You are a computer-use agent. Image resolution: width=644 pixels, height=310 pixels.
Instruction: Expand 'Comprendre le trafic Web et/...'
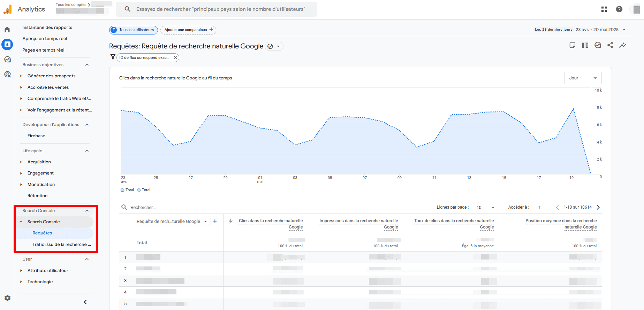tap(21, 99)
